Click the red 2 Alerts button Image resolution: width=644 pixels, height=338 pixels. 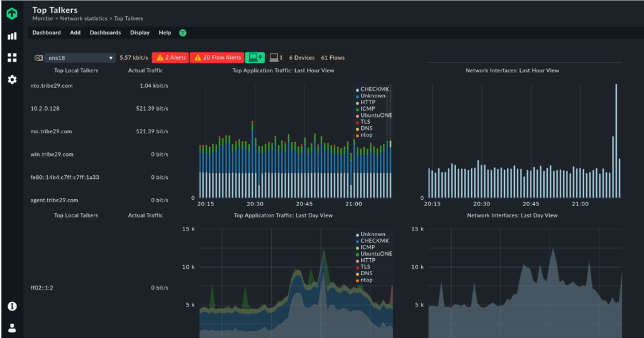click(170, 58)
